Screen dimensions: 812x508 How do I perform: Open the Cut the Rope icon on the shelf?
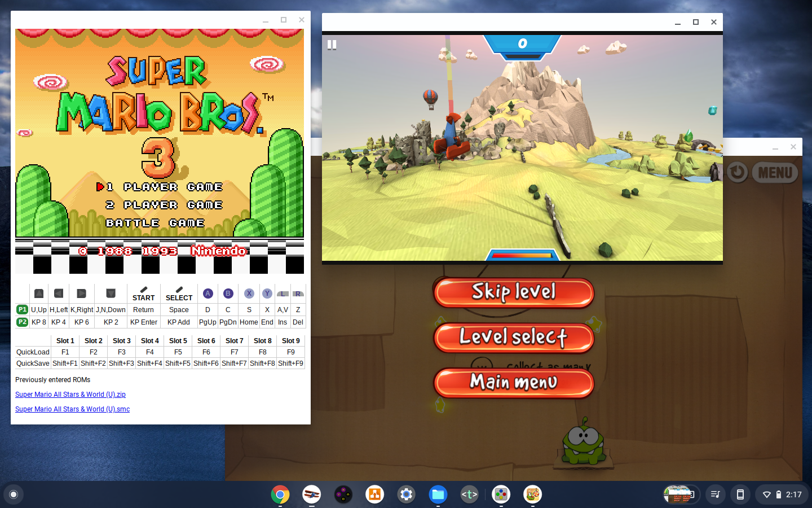pyautogui.click(x=532, y=494)
